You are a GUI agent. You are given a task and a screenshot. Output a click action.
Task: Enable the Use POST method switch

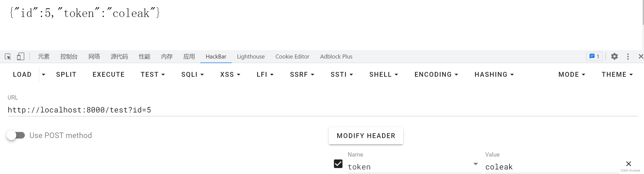click(x=16, y=136)
